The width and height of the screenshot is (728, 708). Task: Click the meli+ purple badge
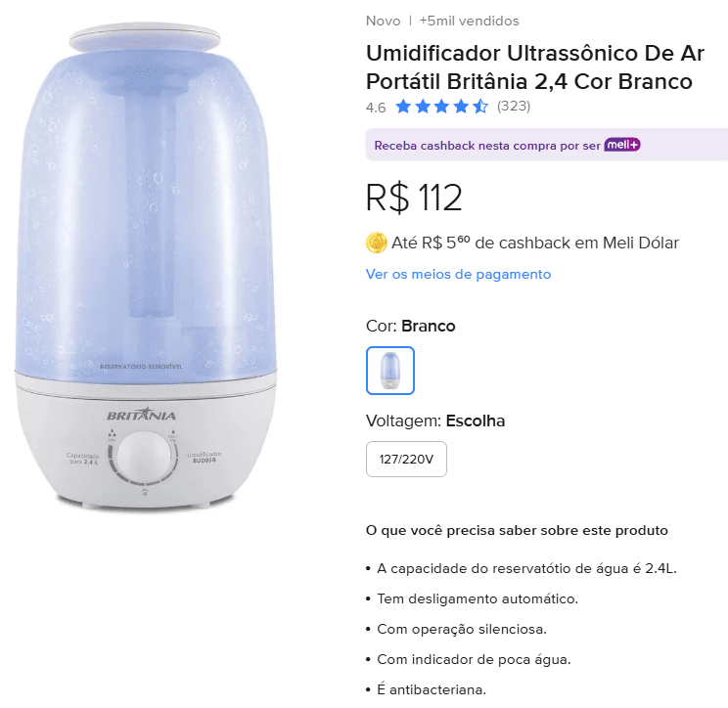click(622, 145)
